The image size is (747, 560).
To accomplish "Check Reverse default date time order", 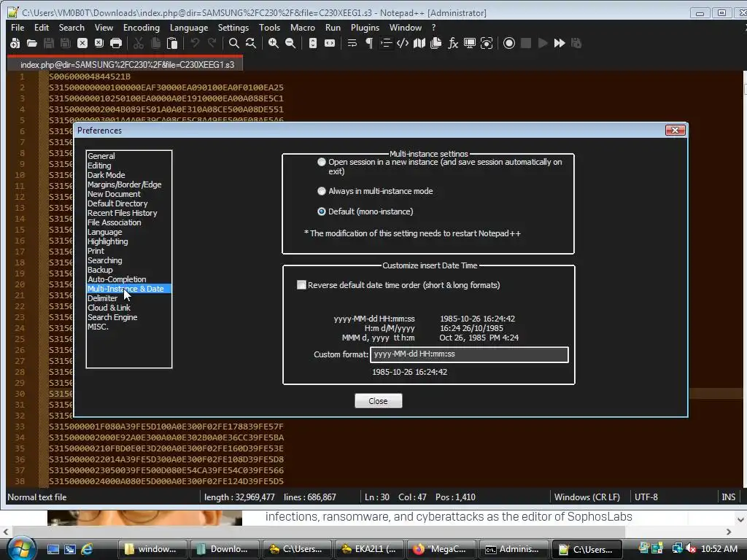I will click(x=301, y=285).
